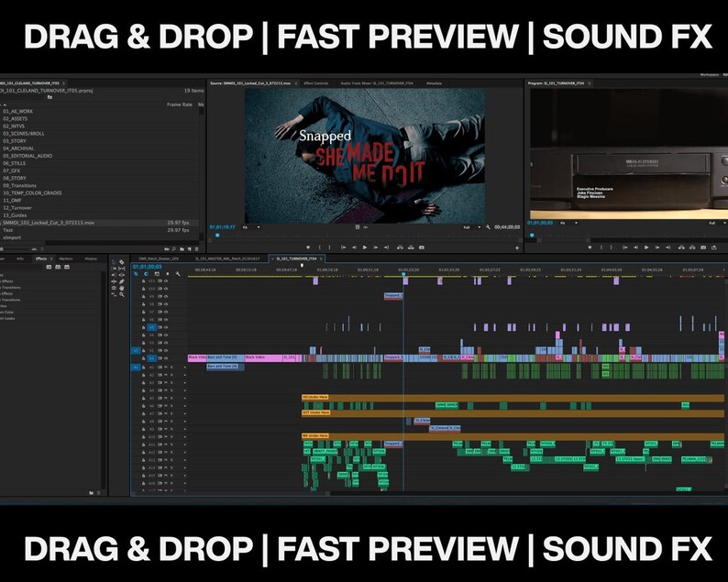This screenshot has height=582, width=728.
Task: Play the Source monitor clip
Action: 365,247
